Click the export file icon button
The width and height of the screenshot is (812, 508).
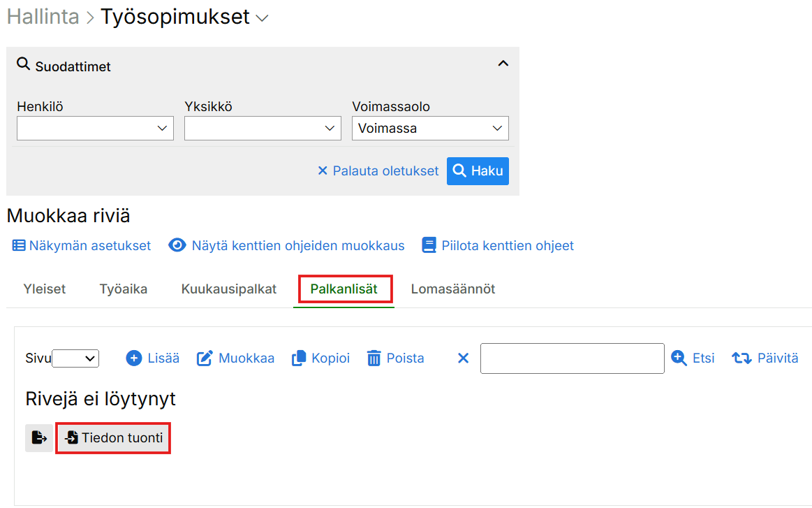tap(39, 438)
